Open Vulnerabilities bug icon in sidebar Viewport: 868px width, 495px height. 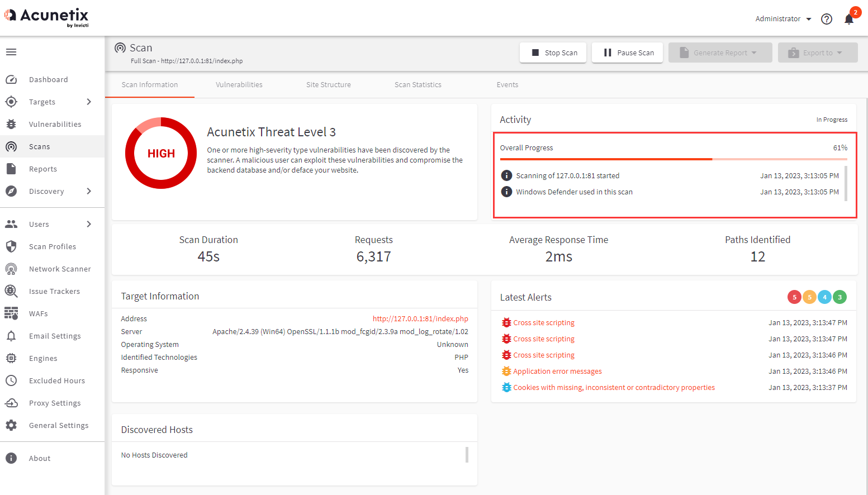[x=11, y=124]
